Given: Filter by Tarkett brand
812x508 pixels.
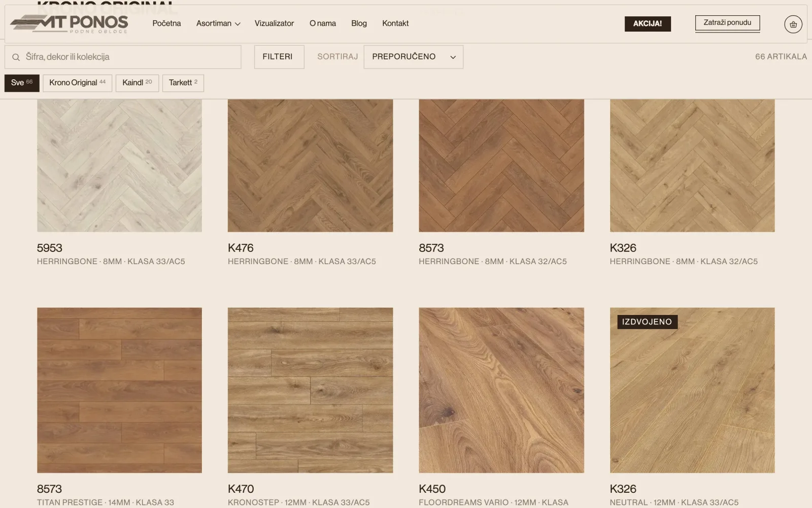Looking at the screenshot, I should click(183, 83).
